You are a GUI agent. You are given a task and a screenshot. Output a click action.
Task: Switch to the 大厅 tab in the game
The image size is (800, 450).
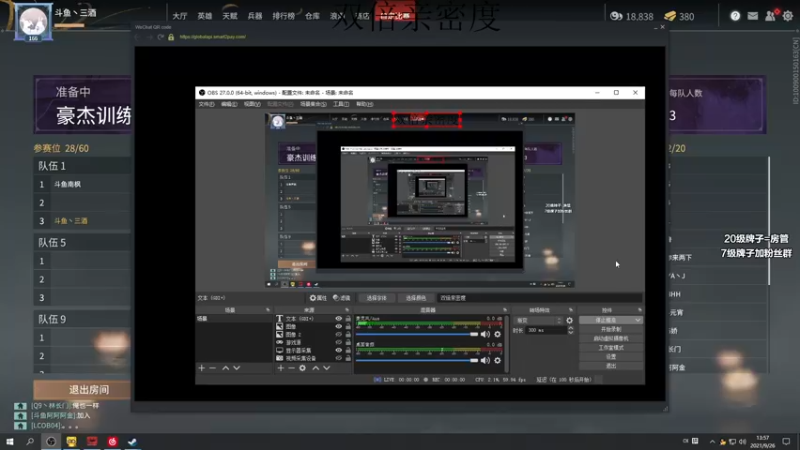coord(180,16)
